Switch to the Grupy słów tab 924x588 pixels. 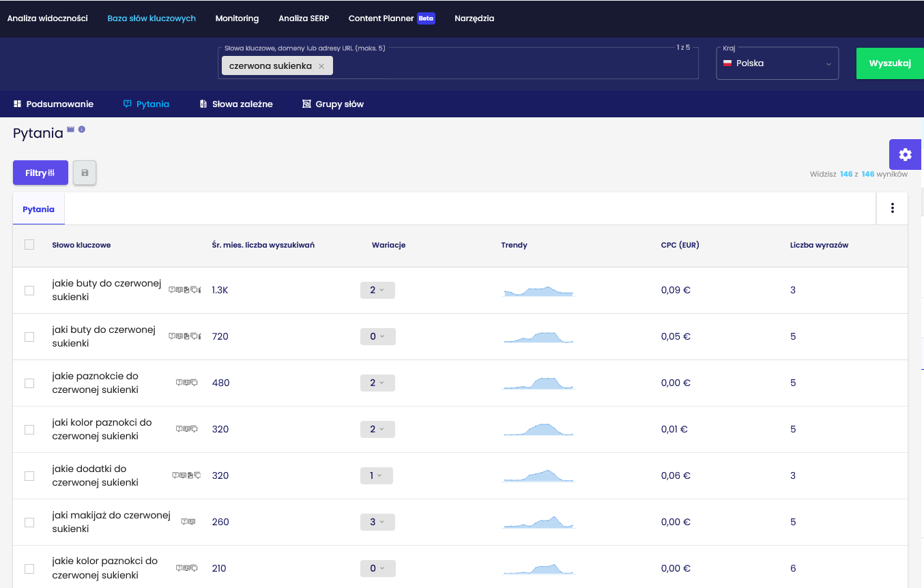[x=333, y=104]
